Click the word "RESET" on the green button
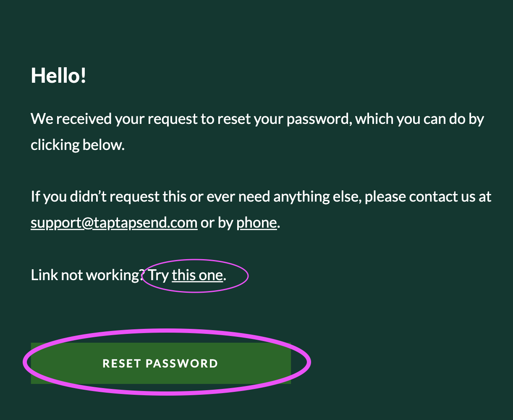The height and width of the screenshot is (420, 513). coord(121,363)
